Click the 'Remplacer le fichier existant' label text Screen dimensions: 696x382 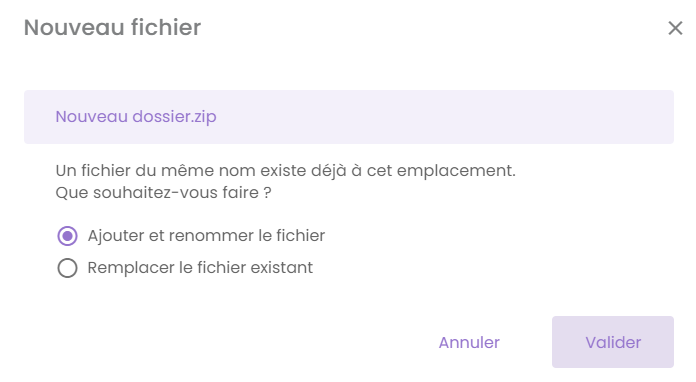[x=200, y=268]
